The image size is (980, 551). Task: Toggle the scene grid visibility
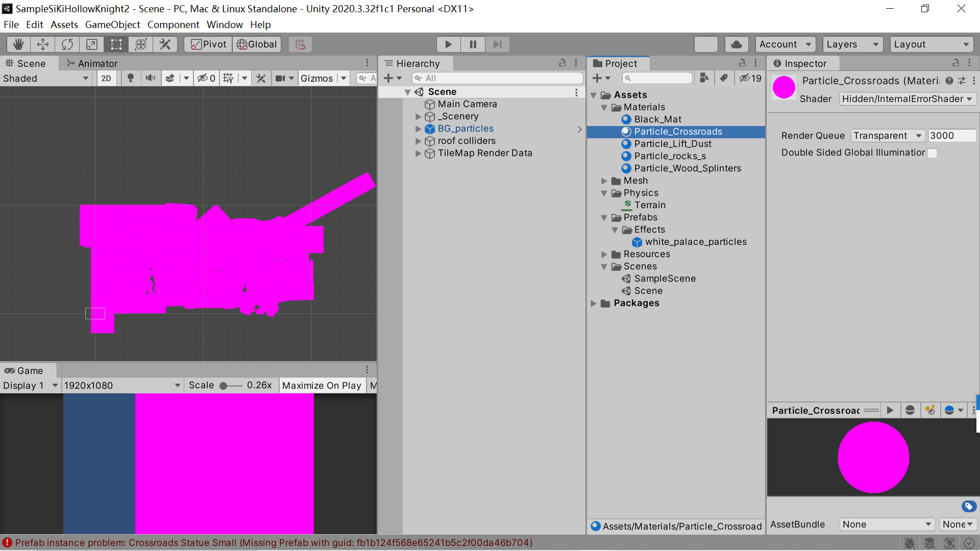click(x=228, y=78)
